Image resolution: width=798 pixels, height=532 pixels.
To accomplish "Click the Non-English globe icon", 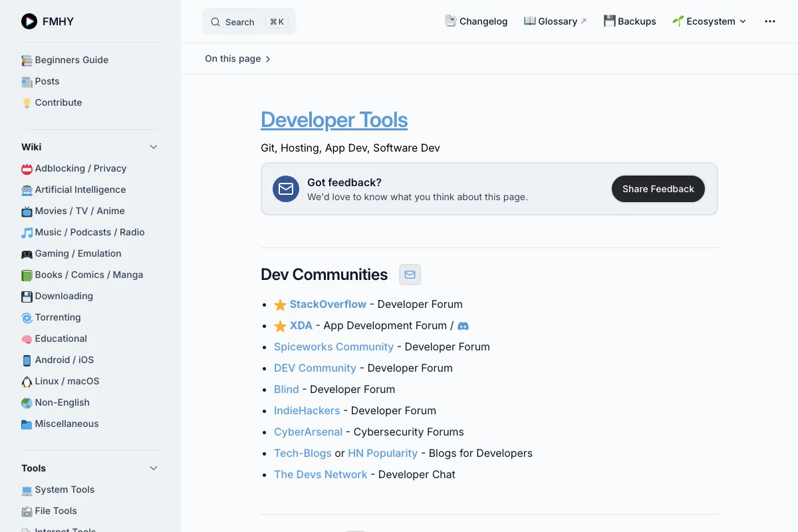I will click(27, 403).
